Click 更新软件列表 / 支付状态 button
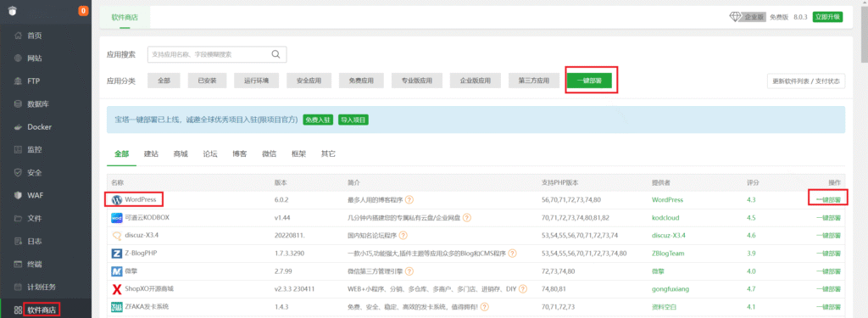 [805, 81]
